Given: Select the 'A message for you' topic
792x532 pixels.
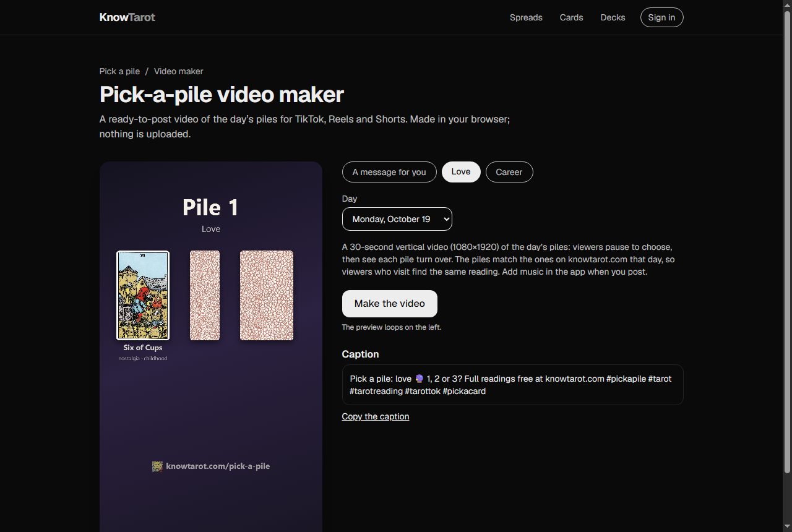Looking at the screenshot, I should pyautogui.click(x=389, y=172).
